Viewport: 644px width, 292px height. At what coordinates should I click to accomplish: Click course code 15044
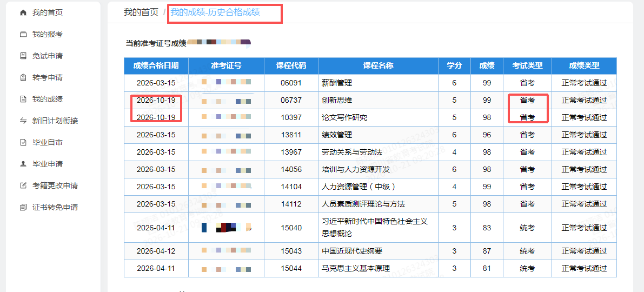point(291,268)
